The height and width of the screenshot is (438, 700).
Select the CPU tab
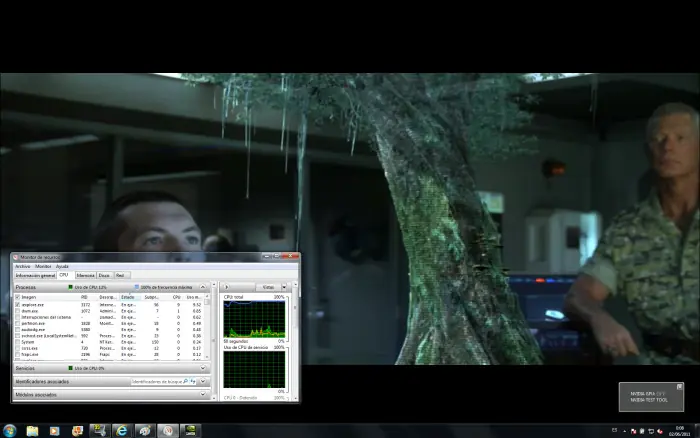point(64,275)
